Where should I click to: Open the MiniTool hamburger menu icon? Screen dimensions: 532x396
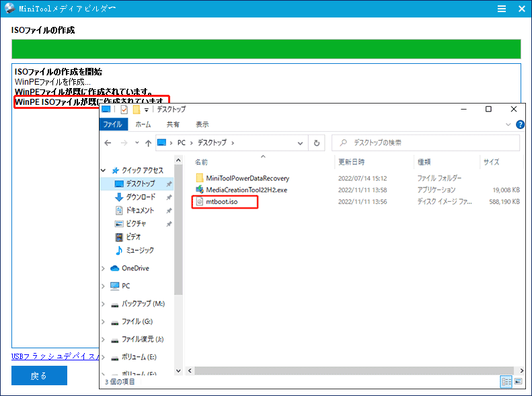point(502,9)
